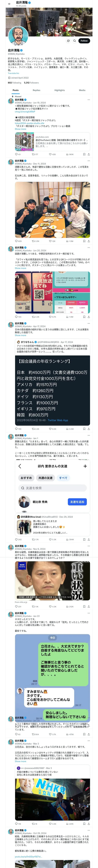Open more options on the Apr 17, 2024 post

point(89,323)
